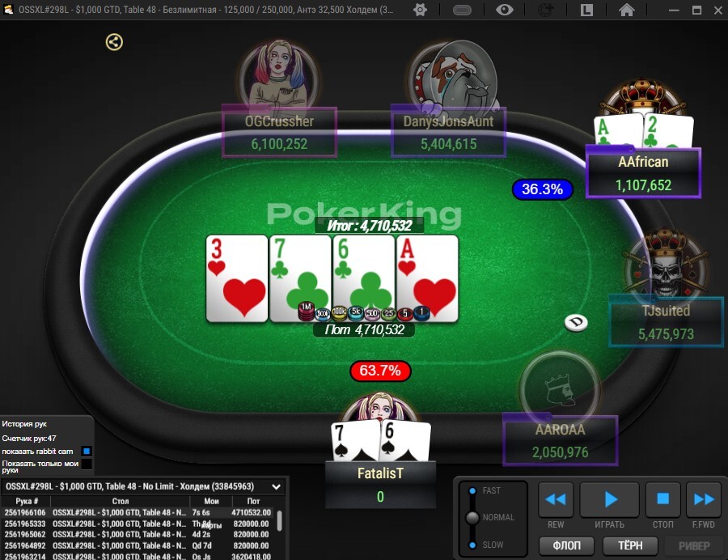This screenshot has height=560, width=728.
Task: Open settings gear in title bar
Action: click(420, 10)
